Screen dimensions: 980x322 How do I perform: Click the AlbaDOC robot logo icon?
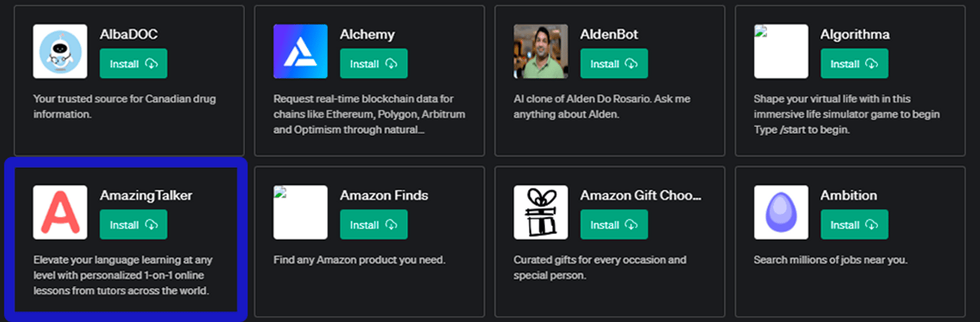pos(60,52)
